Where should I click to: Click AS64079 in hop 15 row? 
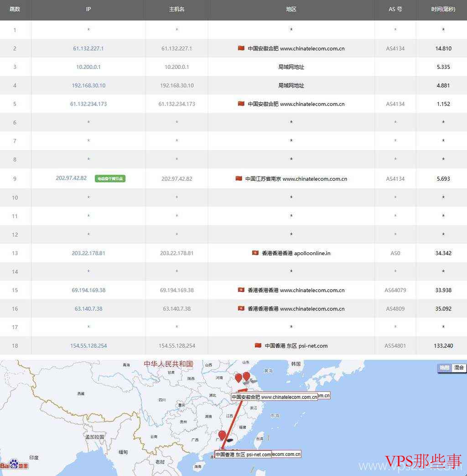[395, 290]
